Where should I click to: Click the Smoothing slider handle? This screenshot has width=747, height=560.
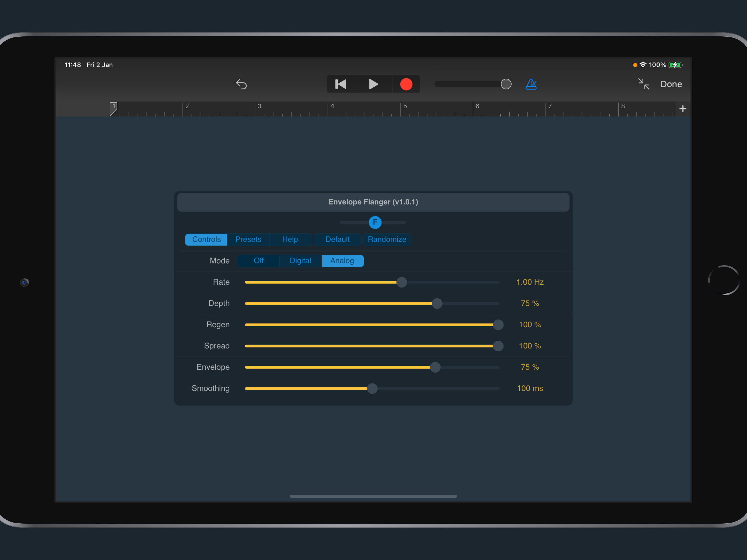pyautogui.click(x=372, y=389)
